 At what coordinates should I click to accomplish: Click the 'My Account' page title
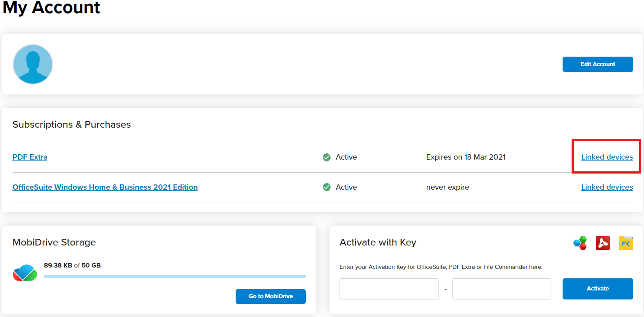(x=51, y=7)
